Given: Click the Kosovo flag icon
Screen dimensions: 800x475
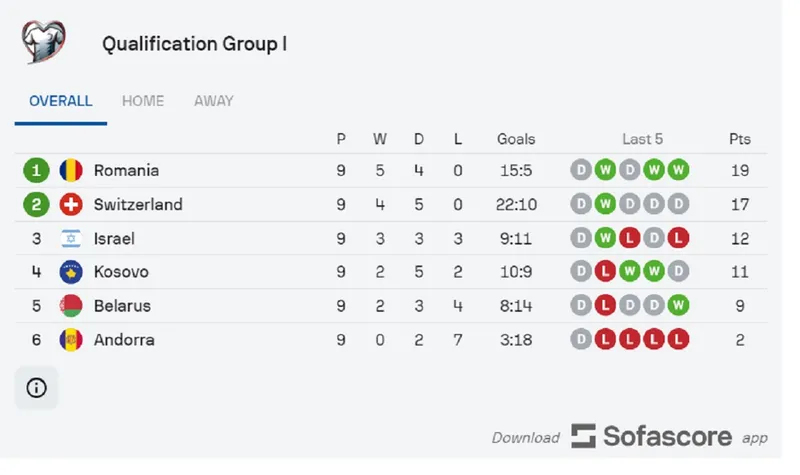Looking at the screenshot, I should click(x=71, y=272).
